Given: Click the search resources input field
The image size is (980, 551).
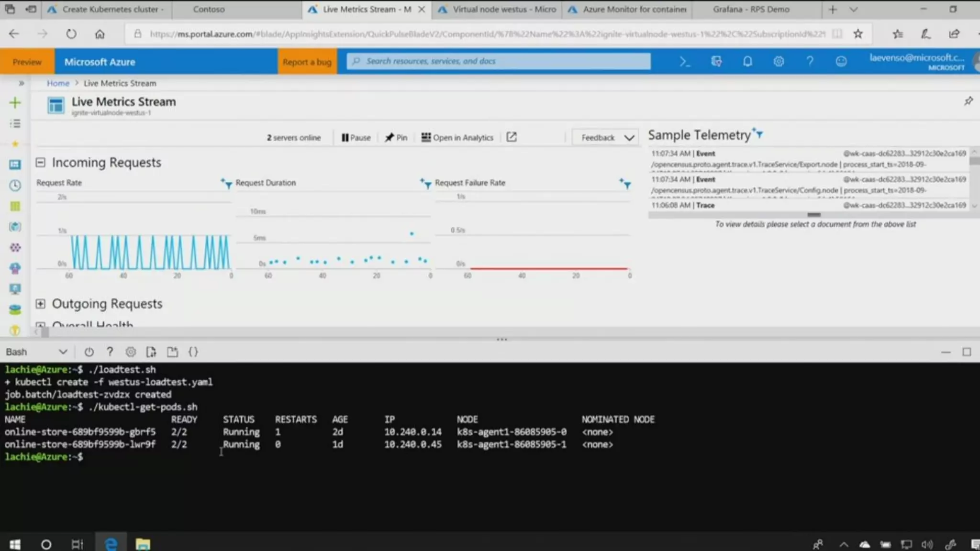Looking at the screenshot, I should [x=498, y=61].
